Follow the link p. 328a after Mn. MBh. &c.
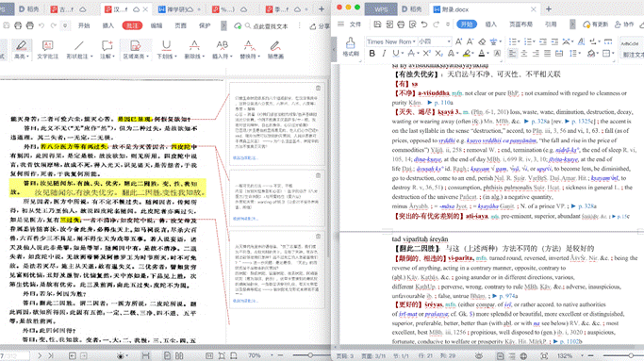This screenshot has height=361, width=644. [539, 122]
